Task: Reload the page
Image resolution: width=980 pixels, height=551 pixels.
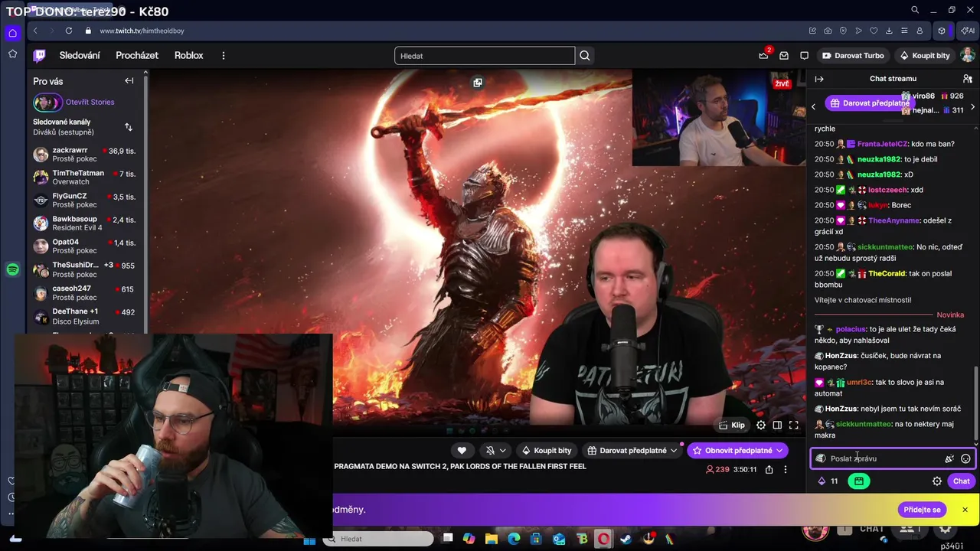Action: pos(69,31)
